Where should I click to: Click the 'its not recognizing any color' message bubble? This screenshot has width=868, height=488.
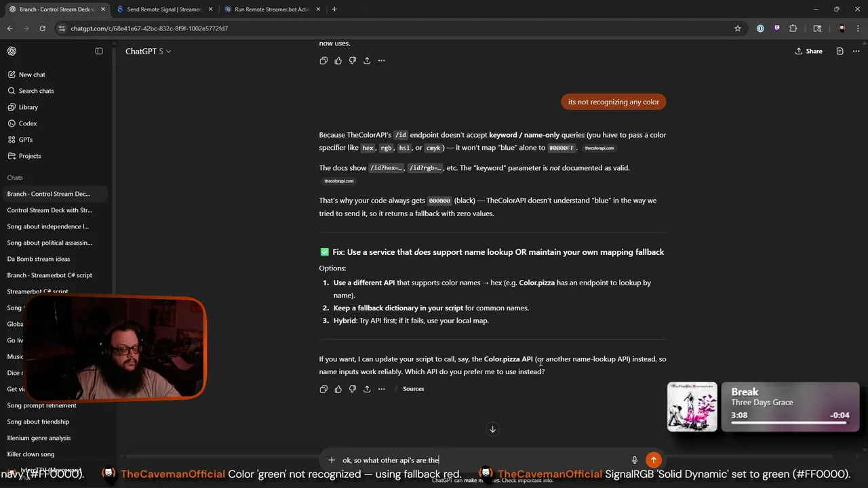point(614,102)
